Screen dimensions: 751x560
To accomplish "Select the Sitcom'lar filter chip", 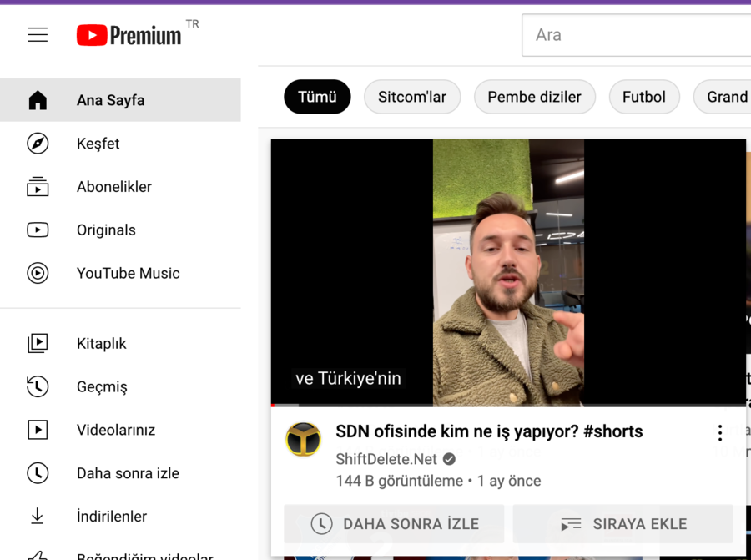I will click(412, 97).
